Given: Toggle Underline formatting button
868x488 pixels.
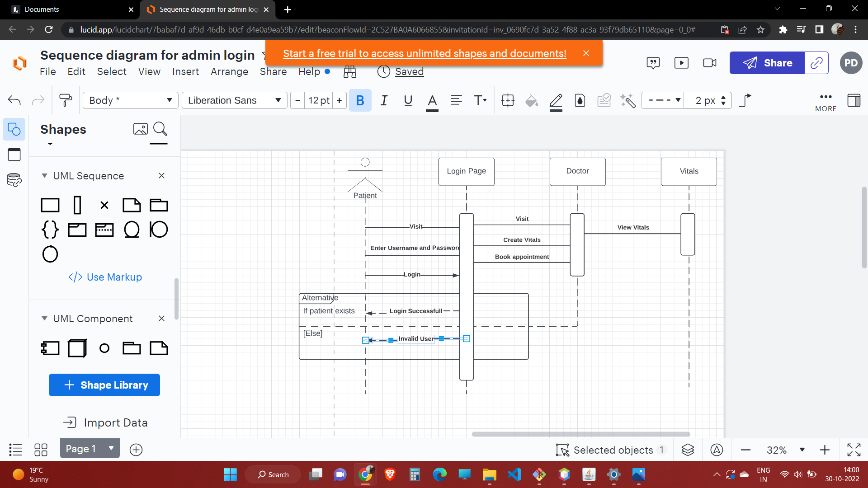Looking at the screenshot, I should coord(408,100).
